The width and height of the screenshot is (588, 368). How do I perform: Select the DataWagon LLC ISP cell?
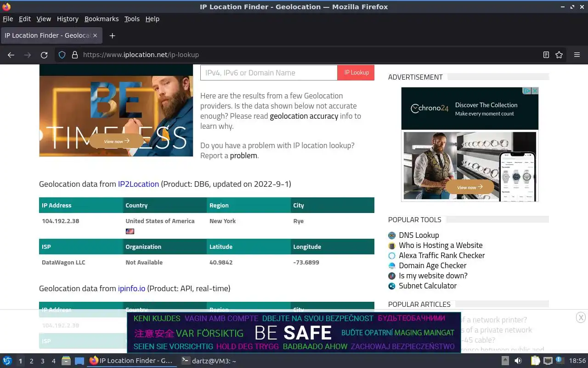63,263
